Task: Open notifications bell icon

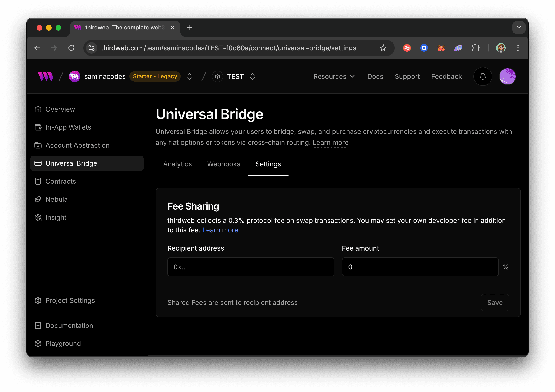Action: point(482,76)
